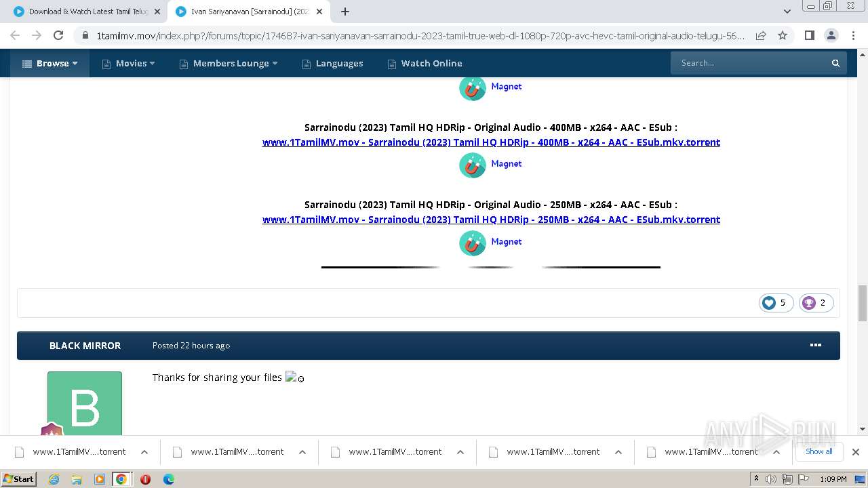Viewport: 868px width, 488px height.
Task: Open options for third downloaded torrent file
Action: (460, 452)
